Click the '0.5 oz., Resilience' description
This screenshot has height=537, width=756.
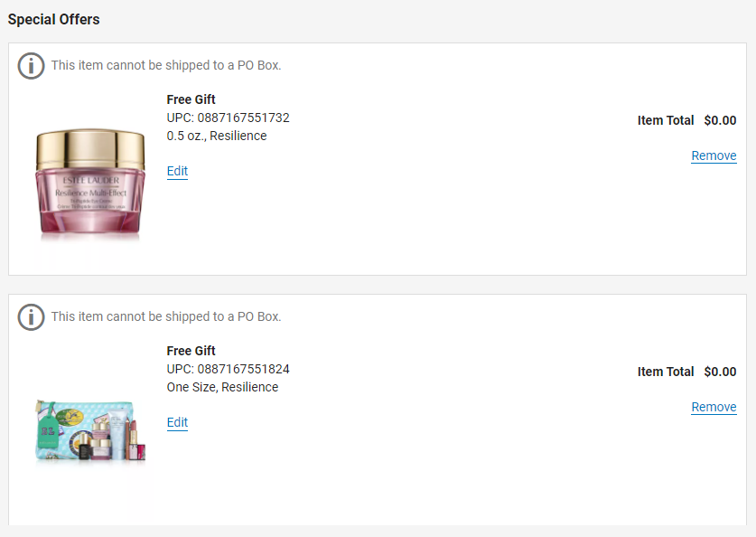point(217,137)
